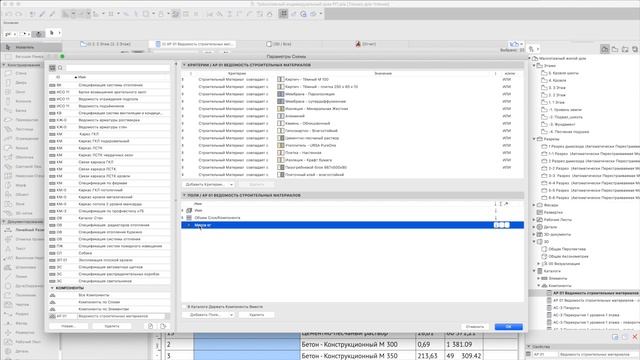Switch to the '[Отчет]' tab

pos(366,44)
